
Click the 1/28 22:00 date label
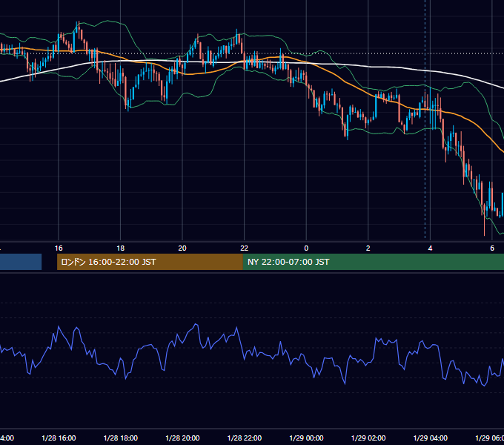pyautogui.click(x=245, y=438)
